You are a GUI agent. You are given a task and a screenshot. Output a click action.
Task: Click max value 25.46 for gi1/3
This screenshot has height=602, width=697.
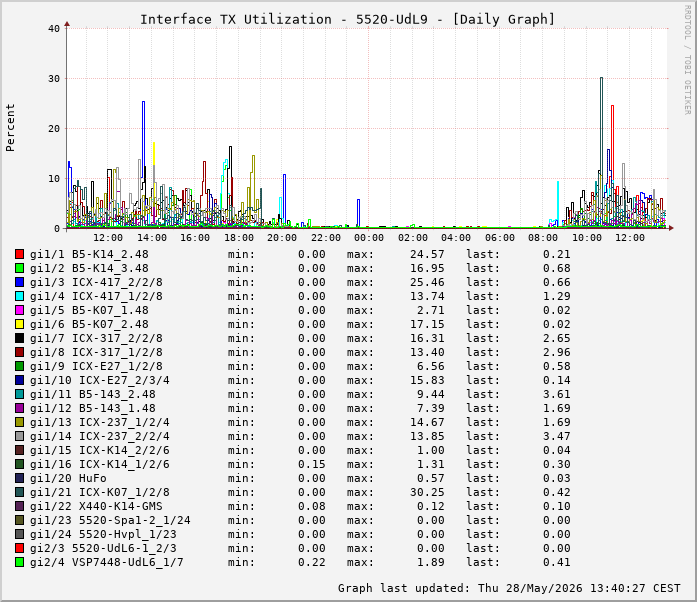pos(427,282)
